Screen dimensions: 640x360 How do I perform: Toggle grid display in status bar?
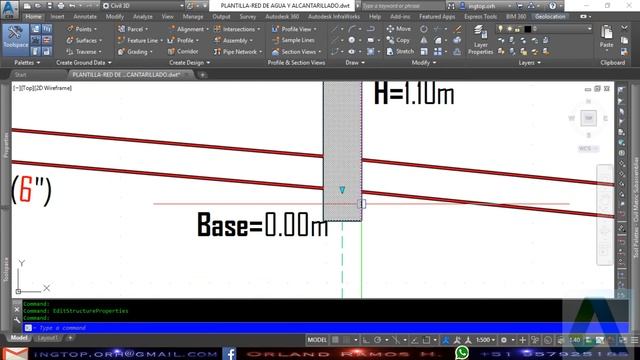coord(335,340)
